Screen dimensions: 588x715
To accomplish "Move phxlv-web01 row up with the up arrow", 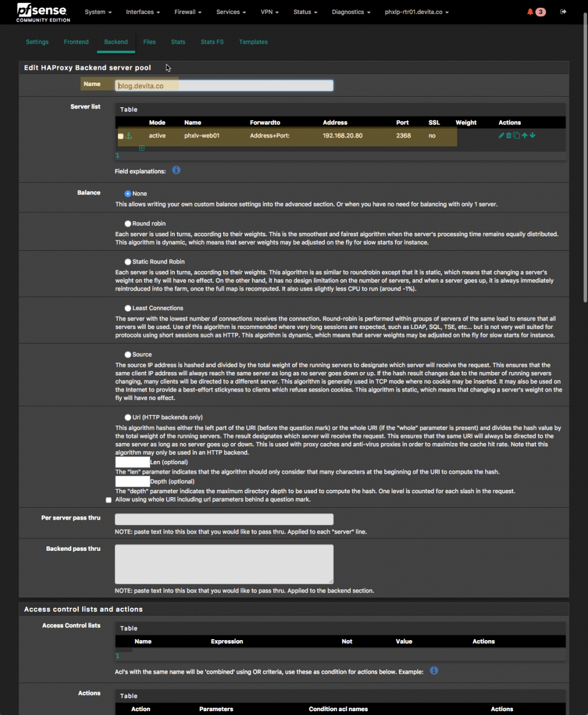I will (524, 135).
